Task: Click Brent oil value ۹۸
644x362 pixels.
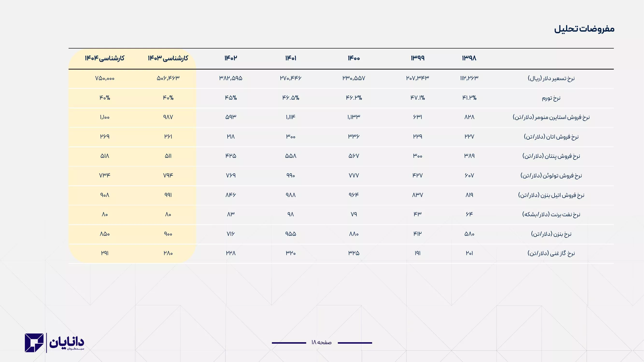Action: pos(290,214)
